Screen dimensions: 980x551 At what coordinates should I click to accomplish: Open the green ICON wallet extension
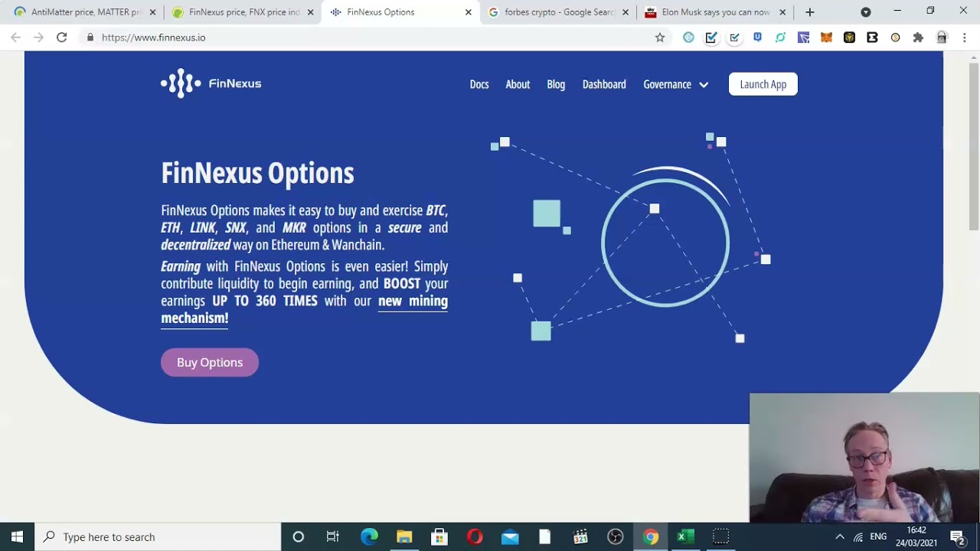pos(780,37)
